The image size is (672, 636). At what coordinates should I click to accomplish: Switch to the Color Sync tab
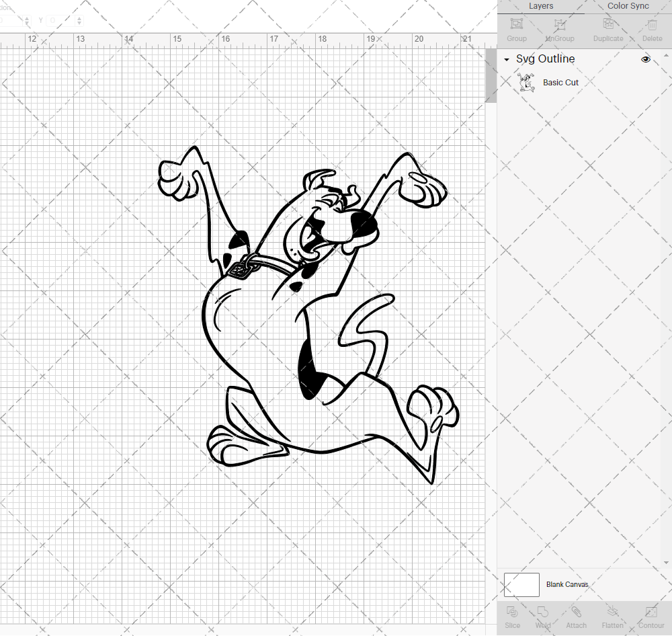click(628, 6)
